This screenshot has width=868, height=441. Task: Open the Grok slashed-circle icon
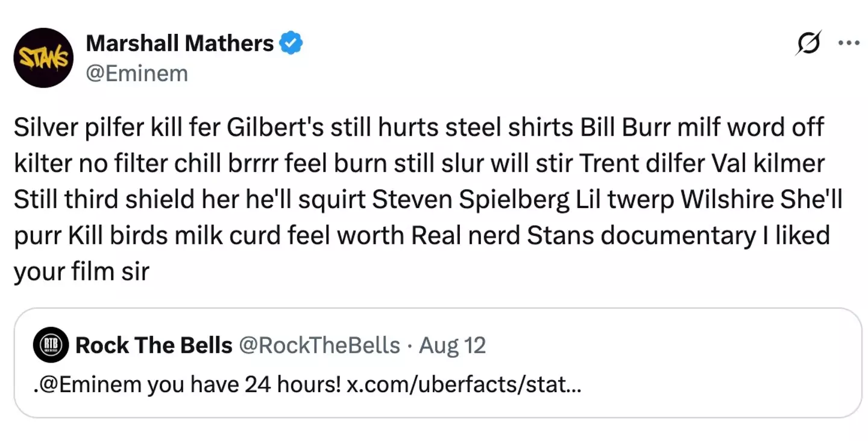pyautogui.click(x=809, y=43)
